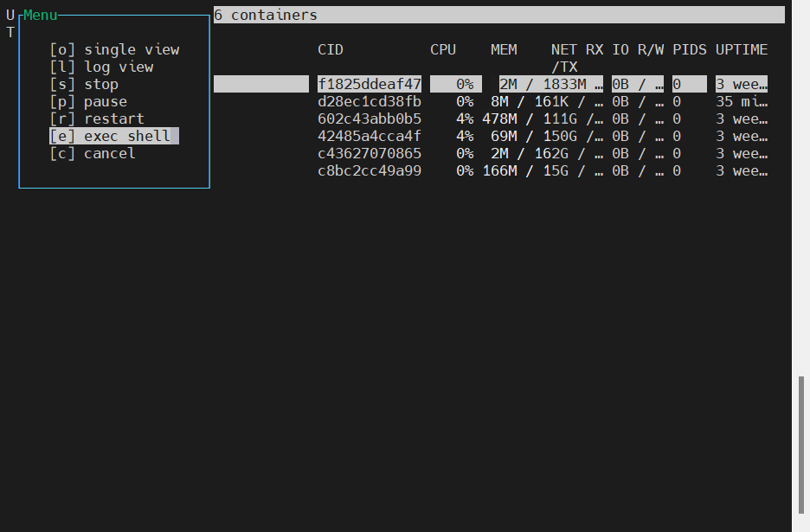Click the 6 containers status bar
Viewport: 810px width, 532px height.
click(x=498, y=15)
